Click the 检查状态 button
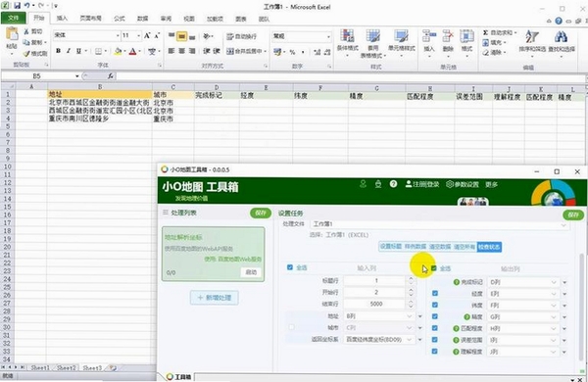The image size is (588, 382). coord(489,247)
